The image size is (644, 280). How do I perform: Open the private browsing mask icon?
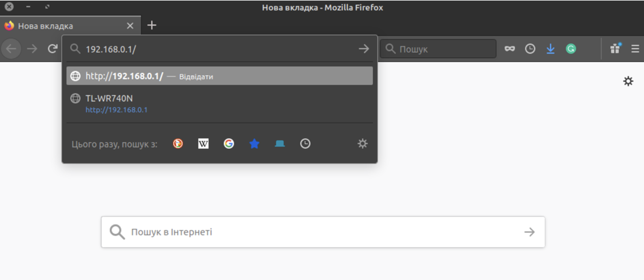(509, 49)
